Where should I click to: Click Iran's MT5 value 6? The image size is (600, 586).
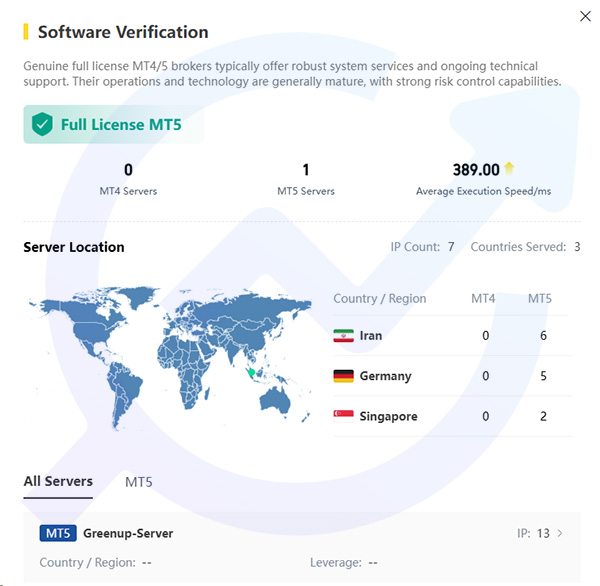click(543, 336)
